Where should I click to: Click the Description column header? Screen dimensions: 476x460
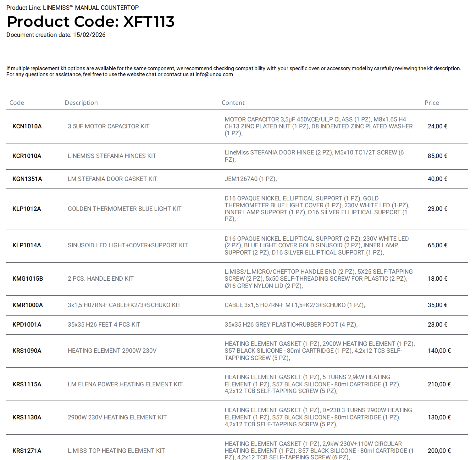point(81,103)
